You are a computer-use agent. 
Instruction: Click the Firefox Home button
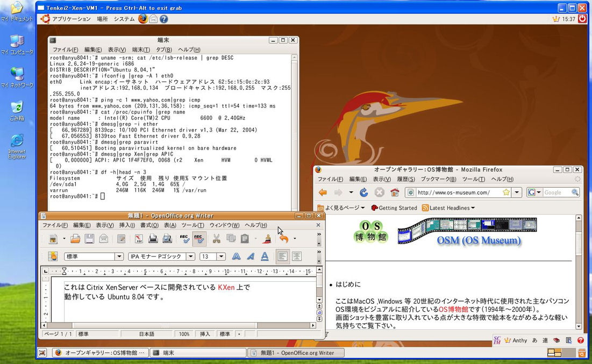(395, 192)
